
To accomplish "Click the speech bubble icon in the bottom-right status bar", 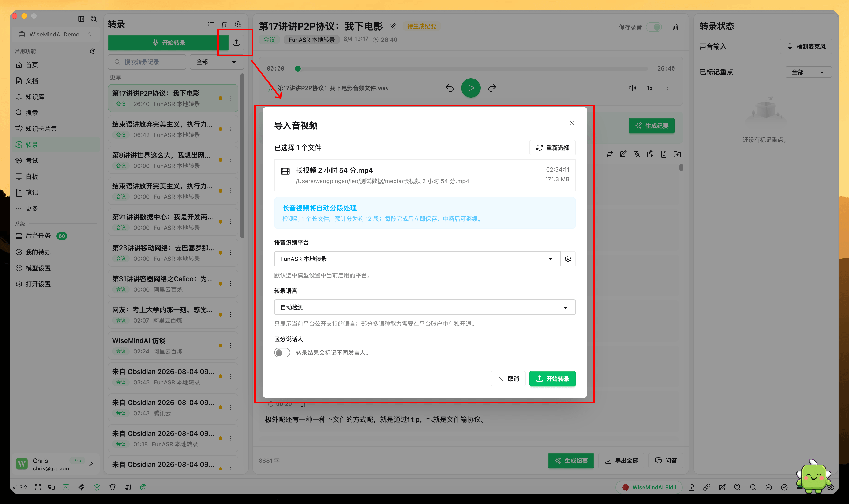I will tap(768, 487).
